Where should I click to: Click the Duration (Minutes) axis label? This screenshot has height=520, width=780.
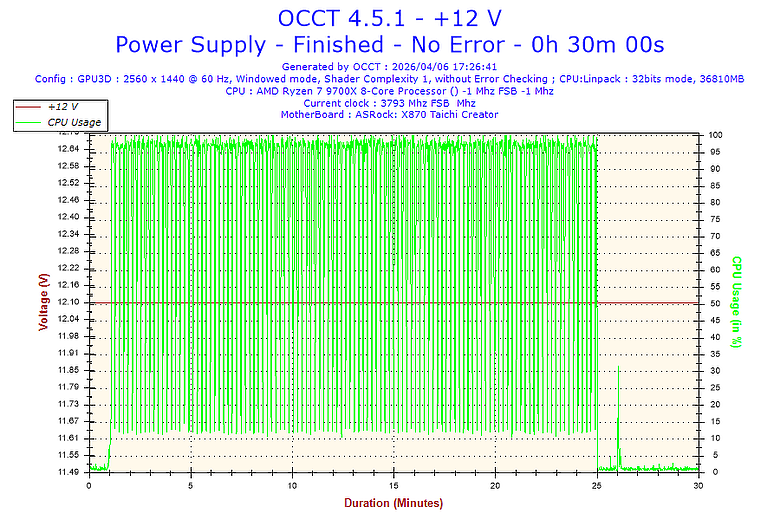[393, 503]
